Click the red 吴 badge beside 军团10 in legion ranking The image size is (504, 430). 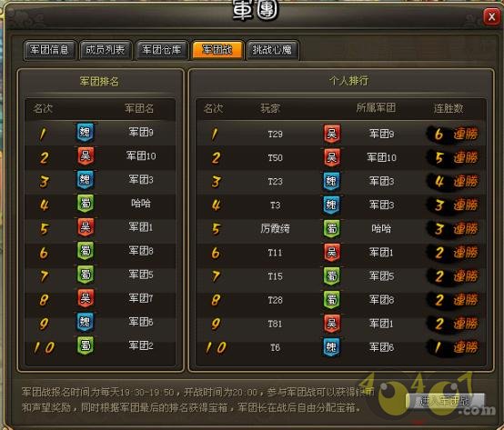(86, 156)
